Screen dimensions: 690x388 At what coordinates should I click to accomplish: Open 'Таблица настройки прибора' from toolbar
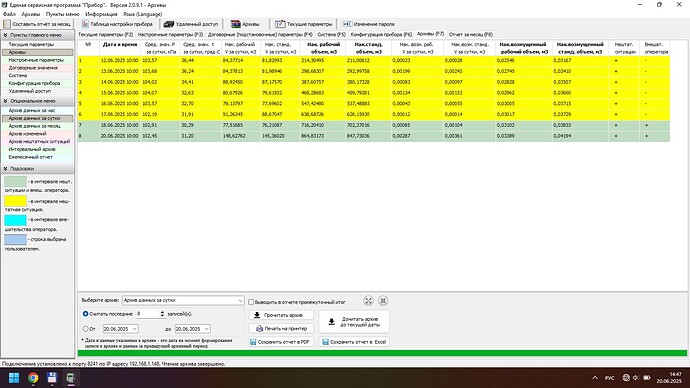[x=117, y=24]
